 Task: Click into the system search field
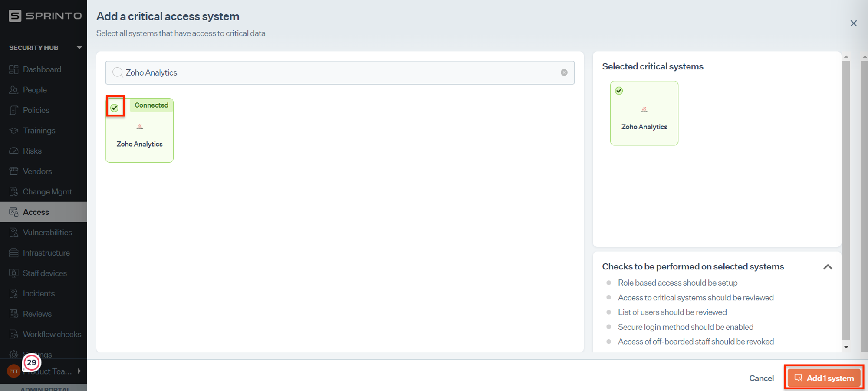[340, 72]
